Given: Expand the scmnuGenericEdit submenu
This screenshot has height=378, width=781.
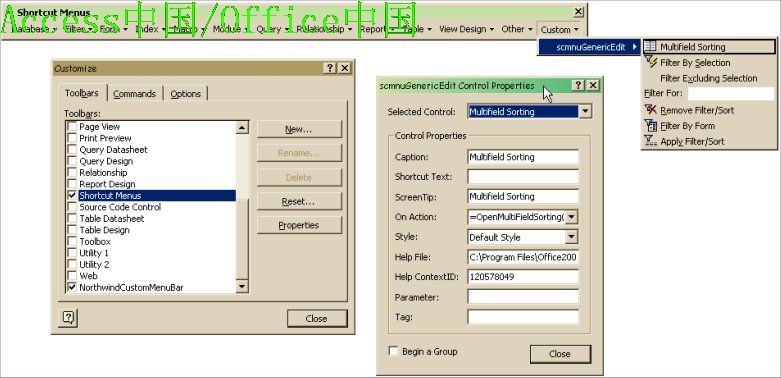Looking at the screenshot, I should (590, 47).
